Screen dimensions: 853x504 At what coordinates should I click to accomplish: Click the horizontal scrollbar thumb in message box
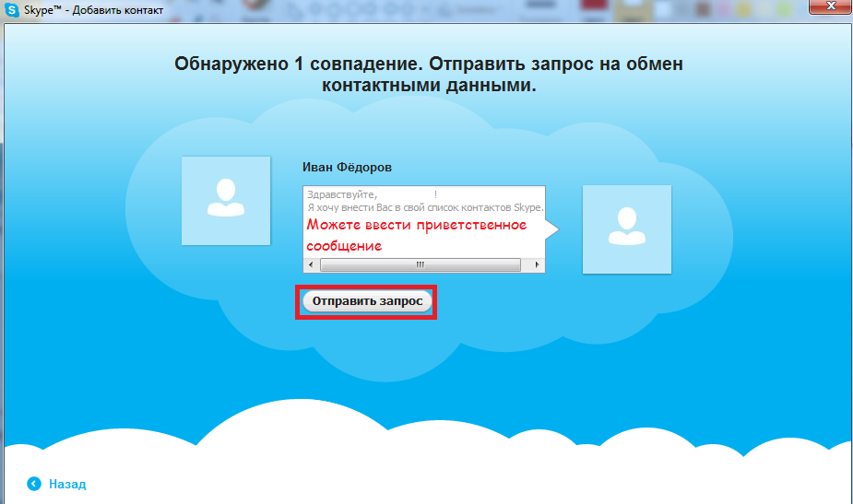pyautogui.click(x=420, y=265)
